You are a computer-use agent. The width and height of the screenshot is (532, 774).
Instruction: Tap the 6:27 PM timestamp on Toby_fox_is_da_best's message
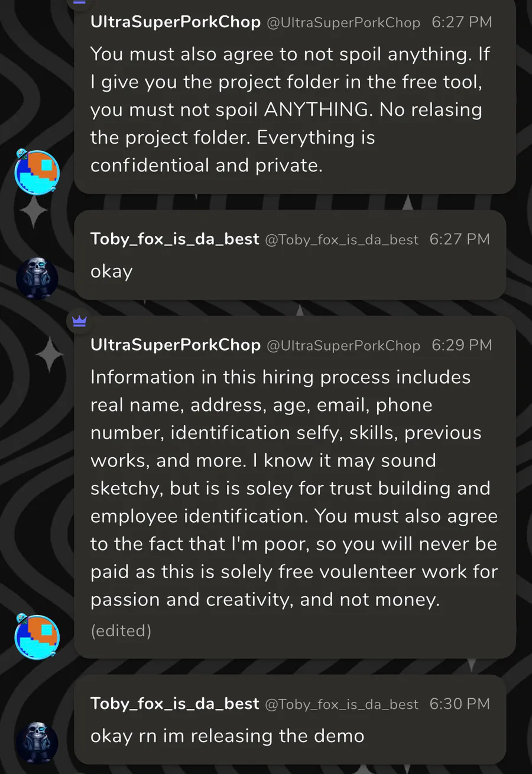point(459,239)
